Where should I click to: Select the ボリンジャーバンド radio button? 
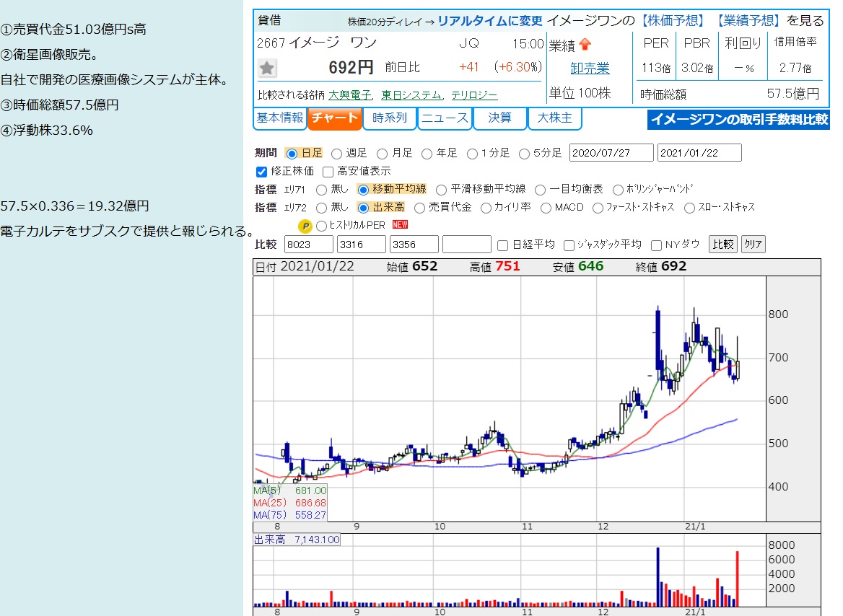click(619, 190)
